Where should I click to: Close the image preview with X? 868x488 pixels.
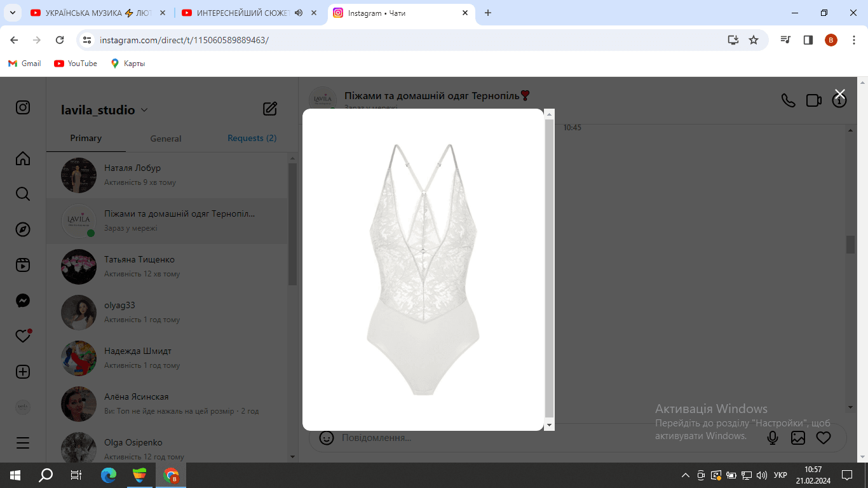(x=840, y=94)
